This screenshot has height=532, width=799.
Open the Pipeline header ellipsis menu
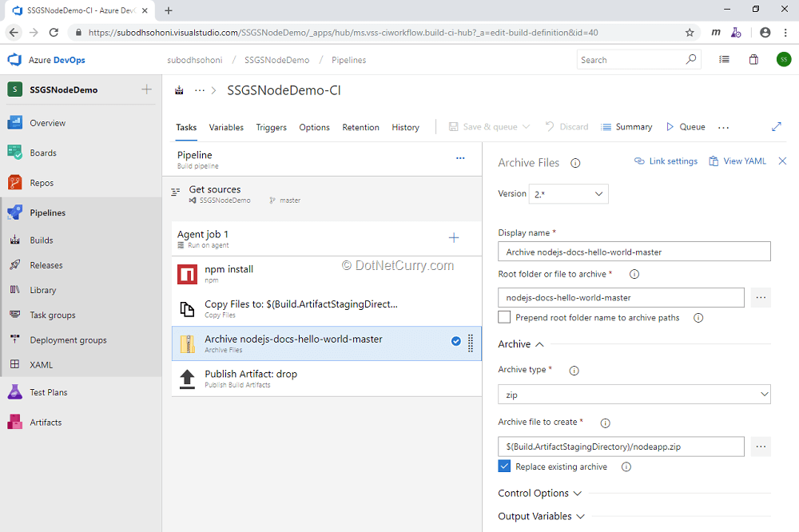(x=460, y=158)
